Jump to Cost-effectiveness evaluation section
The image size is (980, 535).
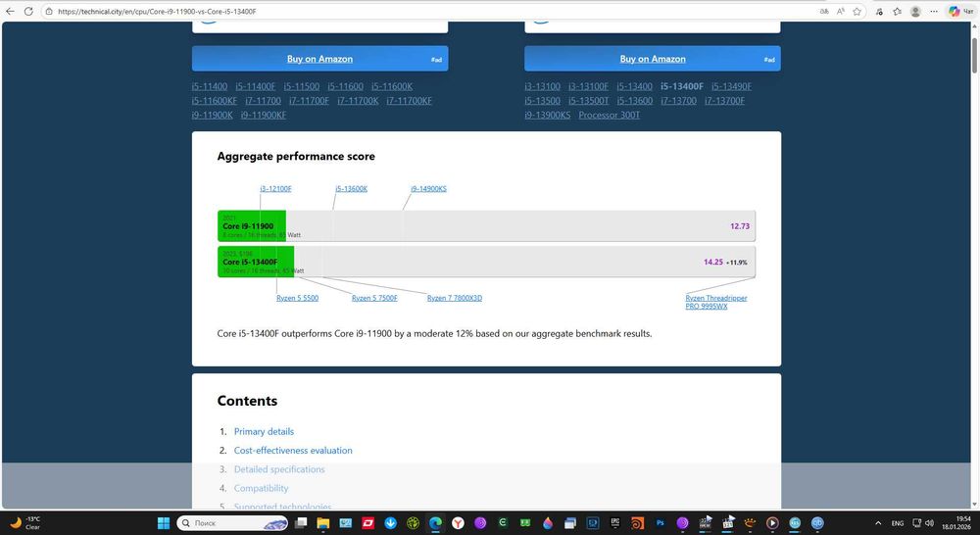coord(293,451)
